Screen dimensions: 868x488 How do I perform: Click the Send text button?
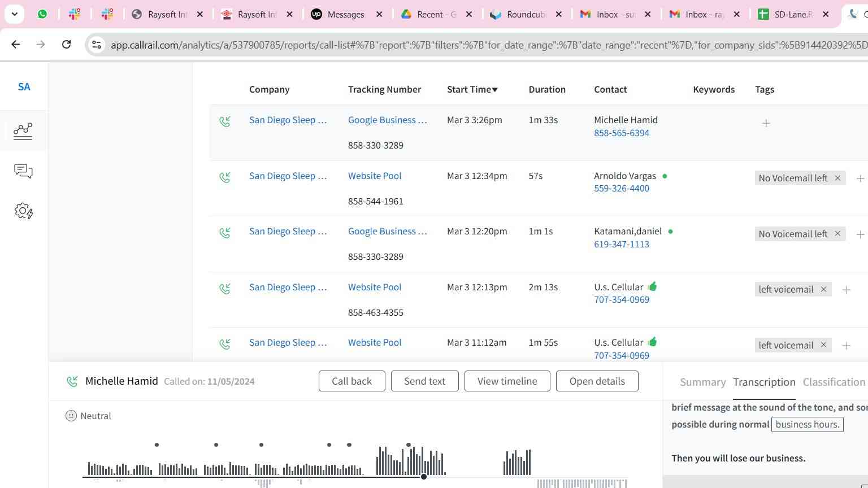(424, 381)
